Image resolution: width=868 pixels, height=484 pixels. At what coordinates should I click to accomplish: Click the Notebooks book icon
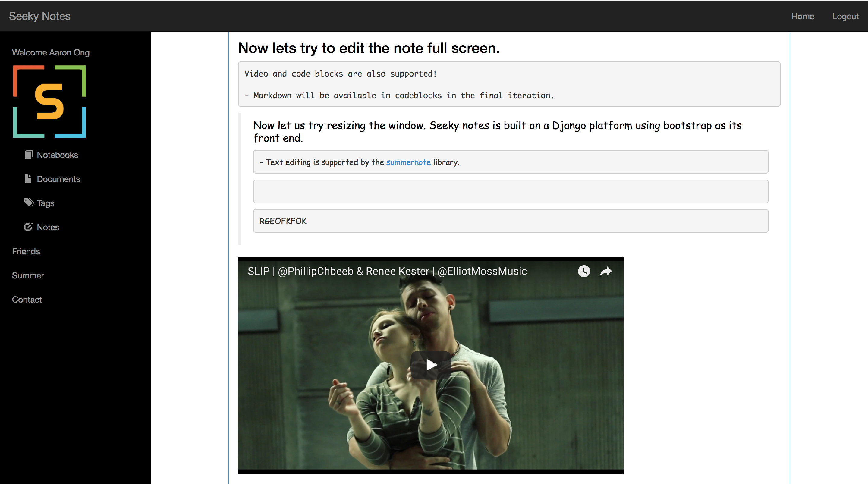click(x=28, y=154)
